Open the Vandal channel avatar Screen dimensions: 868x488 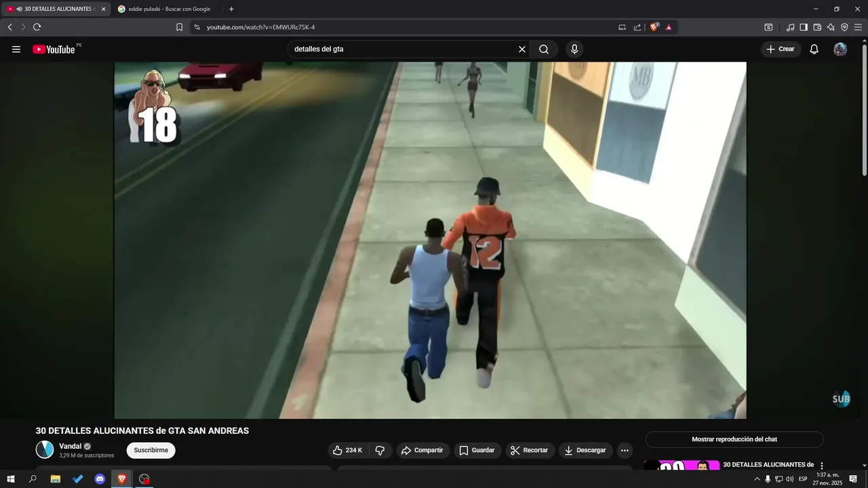45,450
